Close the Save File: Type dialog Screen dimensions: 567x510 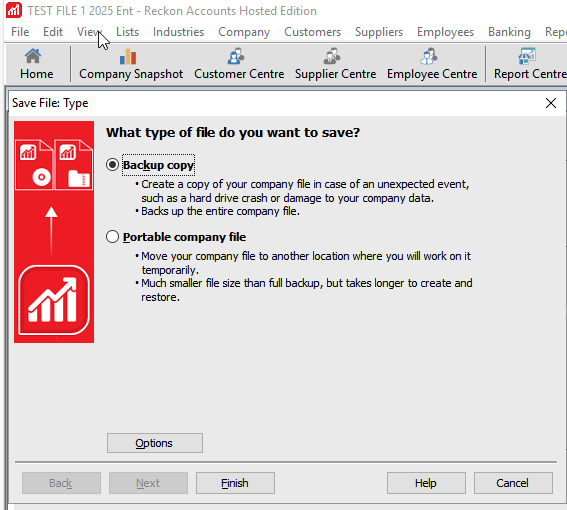(551, 103)
